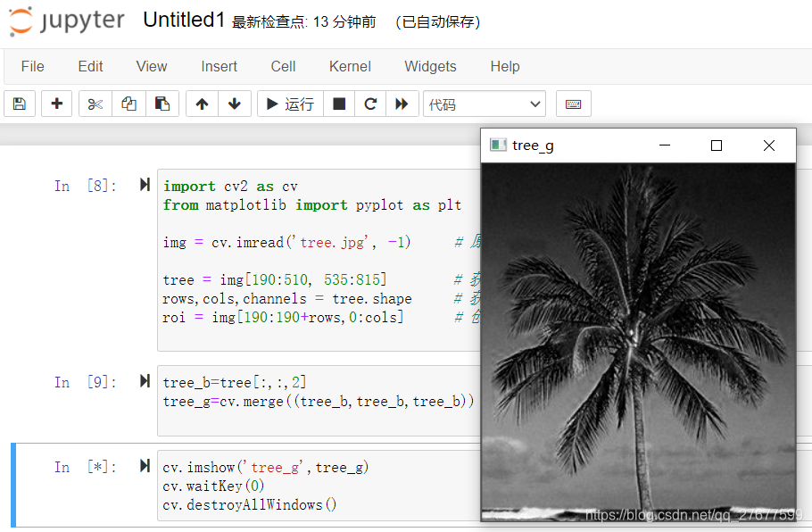Viewport: 812px width, 532px height.
Task: Interrupt the kernel with the stop icon
Action: 338,104
